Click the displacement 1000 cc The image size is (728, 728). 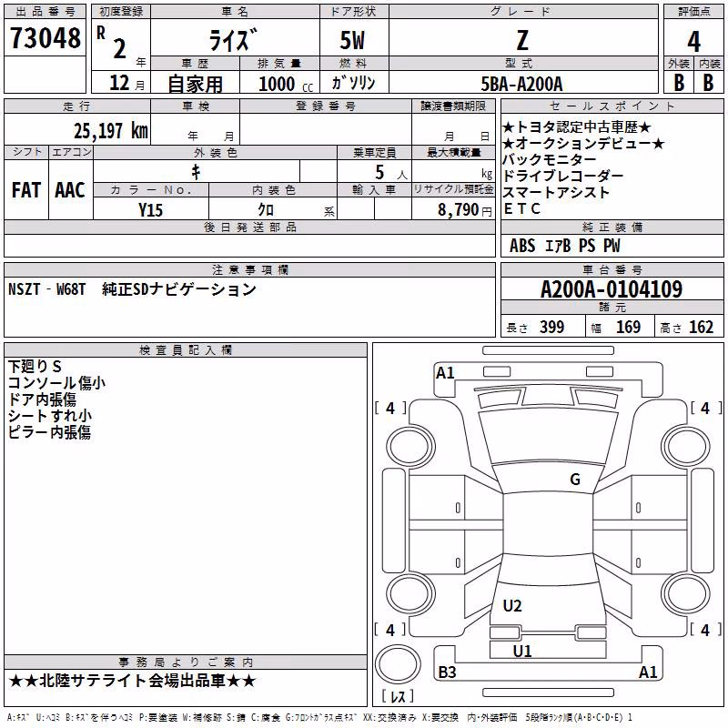[286, 84]
